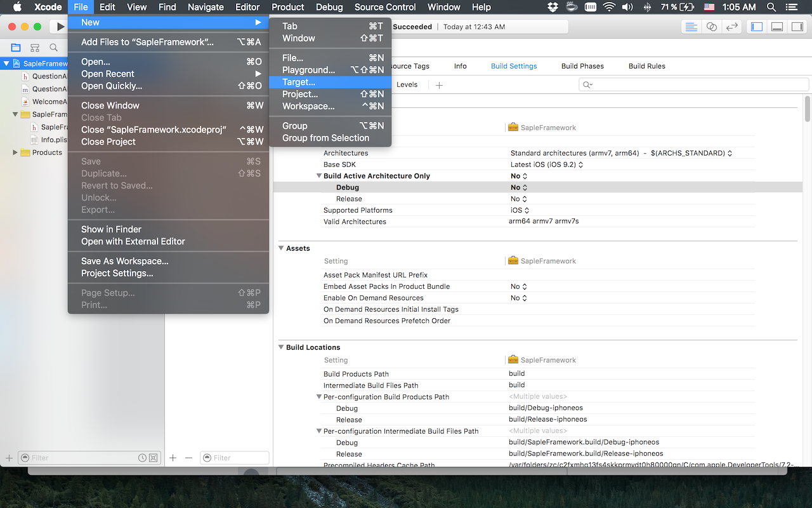Viewport: 812px width, 508px height.
Task: Click the US flag input source icon
Action: pyautogui.click(x=709, y=7)
